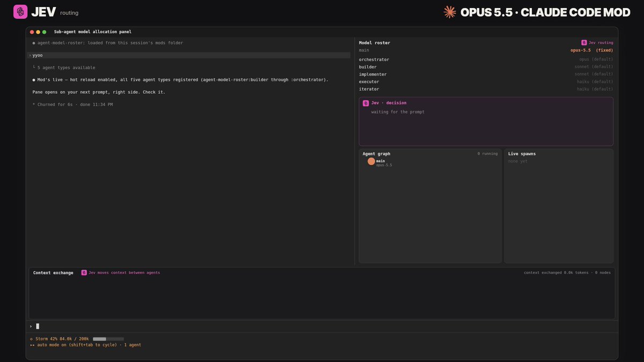Focus the command prompt input line
Viewport: 644px width, 362px height.
point(322,326)
